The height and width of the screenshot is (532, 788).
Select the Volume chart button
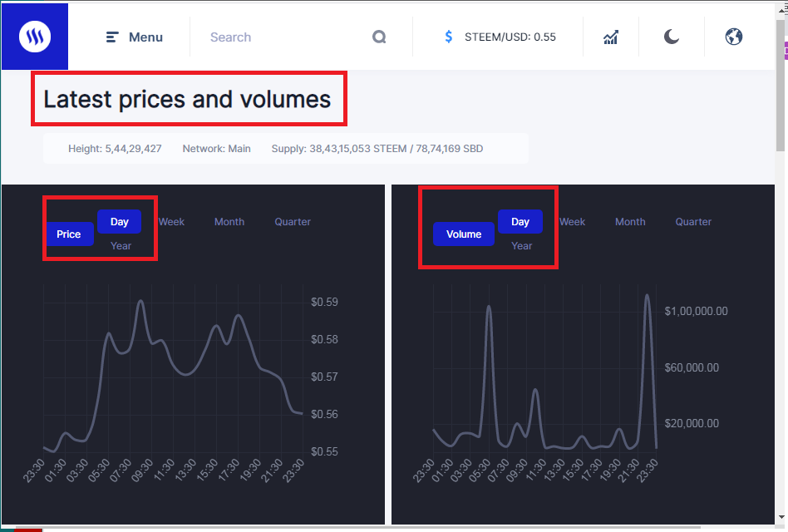click(464, 234)
